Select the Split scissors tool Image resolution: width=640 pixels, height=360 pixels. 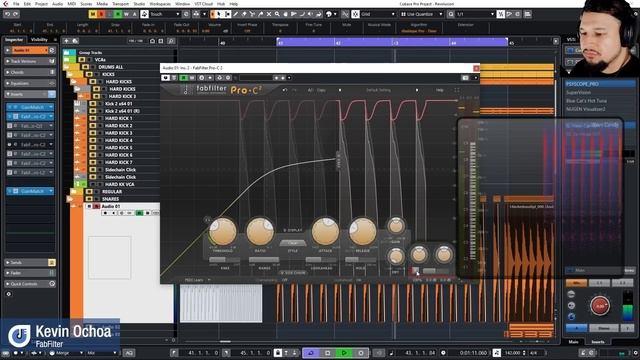(252, 14)
